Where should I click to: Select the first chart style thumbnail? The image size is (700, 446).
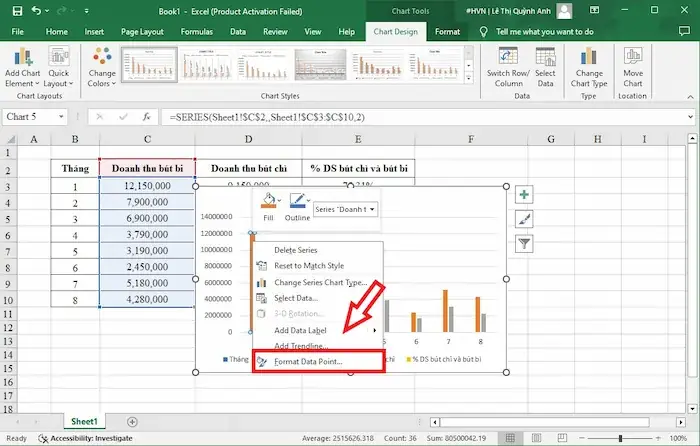pos(149,65)
